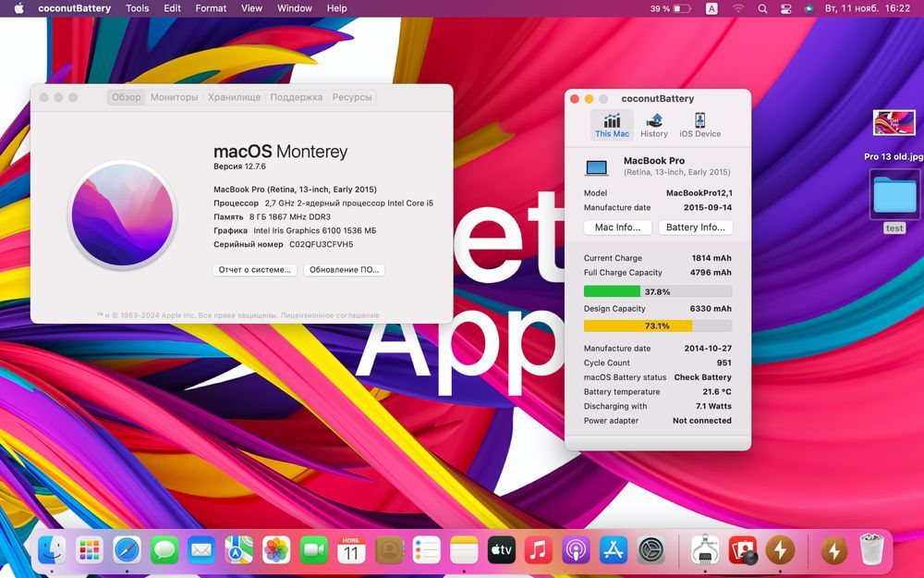The image size is (924, 578).
Task: Switch to the Мониторы tab
Action: coord(174,97)
